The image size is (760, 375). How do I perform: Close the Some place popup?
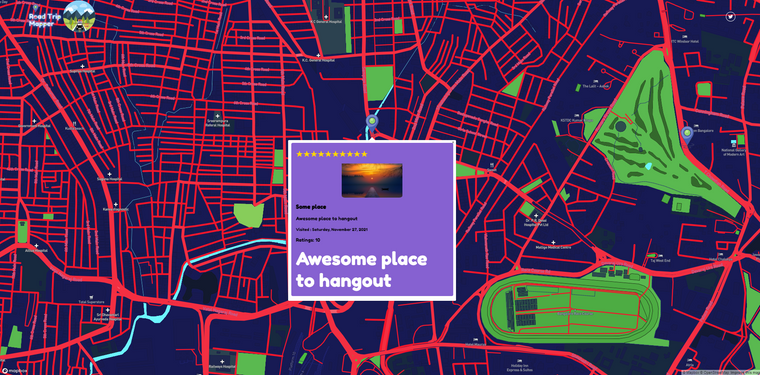[453, 143]
